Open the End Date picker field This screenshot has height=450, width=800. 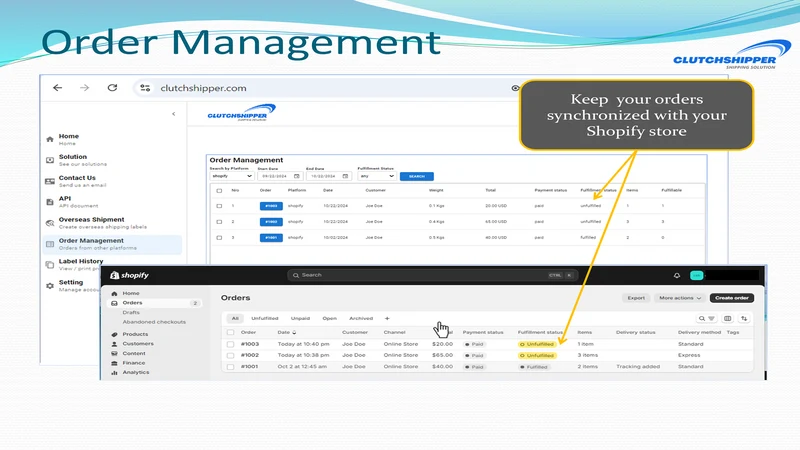(x=329, y=176)
